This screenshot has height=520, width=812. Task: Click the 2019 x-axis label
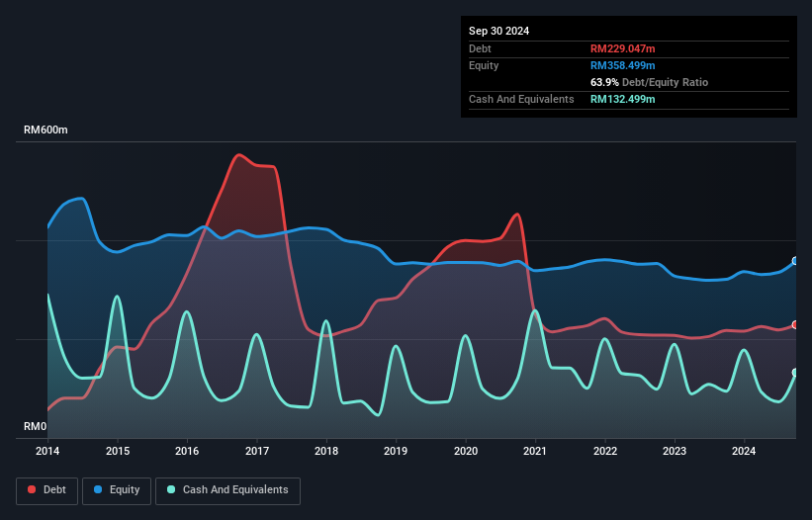(396, 451)
